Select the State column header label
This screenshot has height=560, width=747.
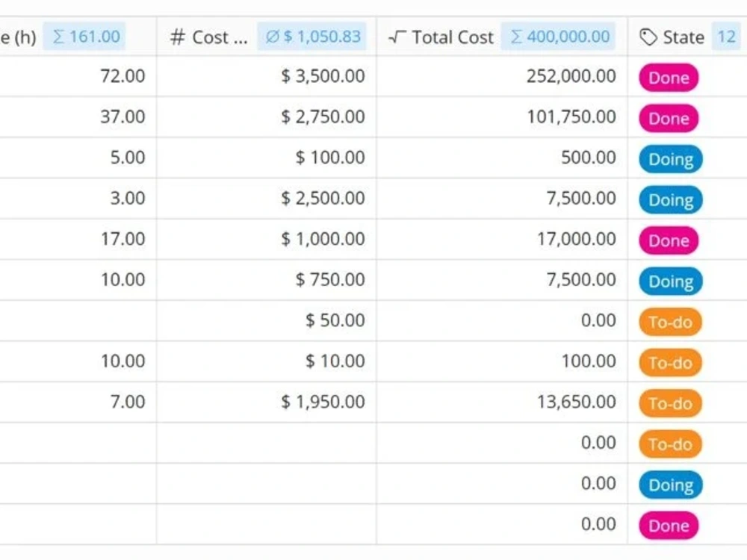click(x=684, y=37)
